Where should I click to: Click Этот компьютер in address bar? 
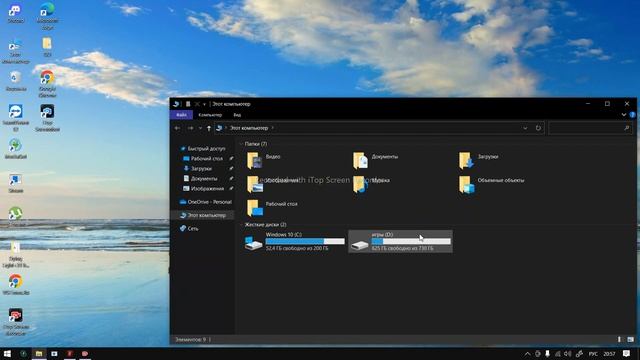[249, 128]
